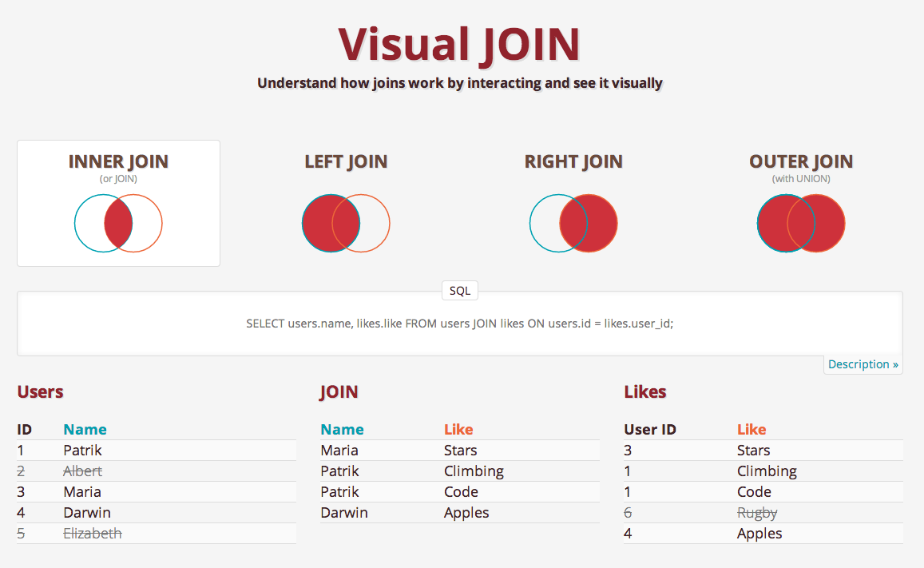Select the RIGHT JOIN Venn diagram

(x=573, y=223)
